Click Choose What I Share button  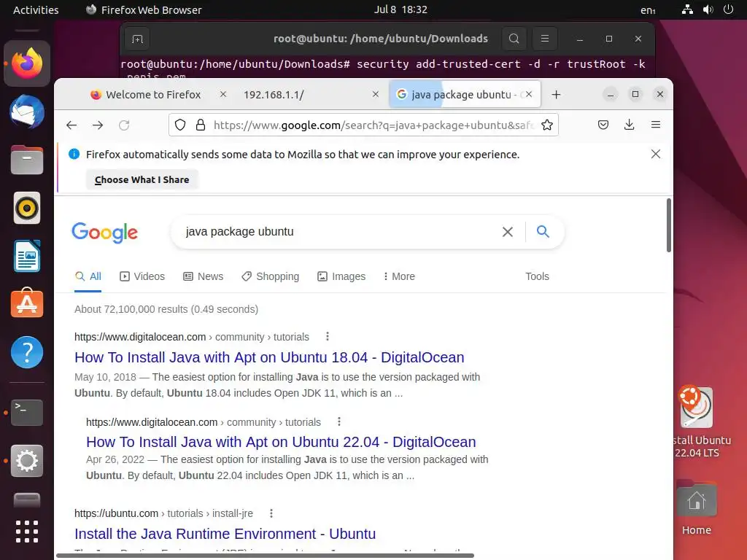[142, 179]
